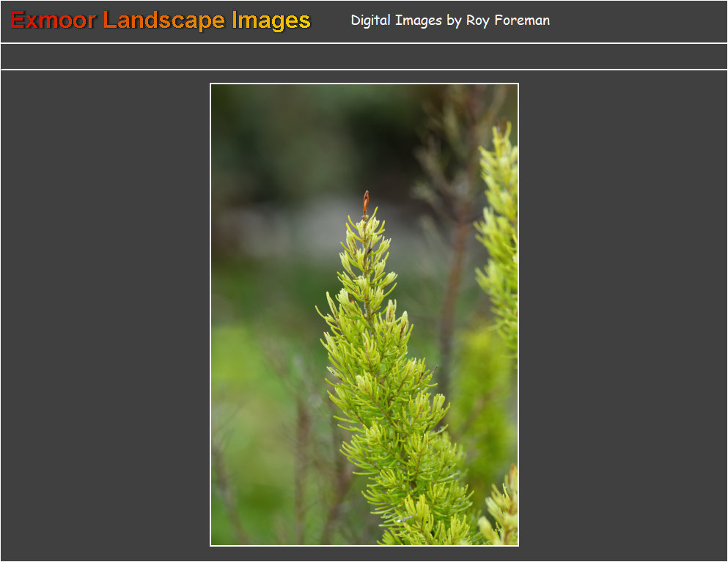Viewport: 728px width, 562px height.
Task: Select the Roy Foreman name in subtitle
Action: 507,21
